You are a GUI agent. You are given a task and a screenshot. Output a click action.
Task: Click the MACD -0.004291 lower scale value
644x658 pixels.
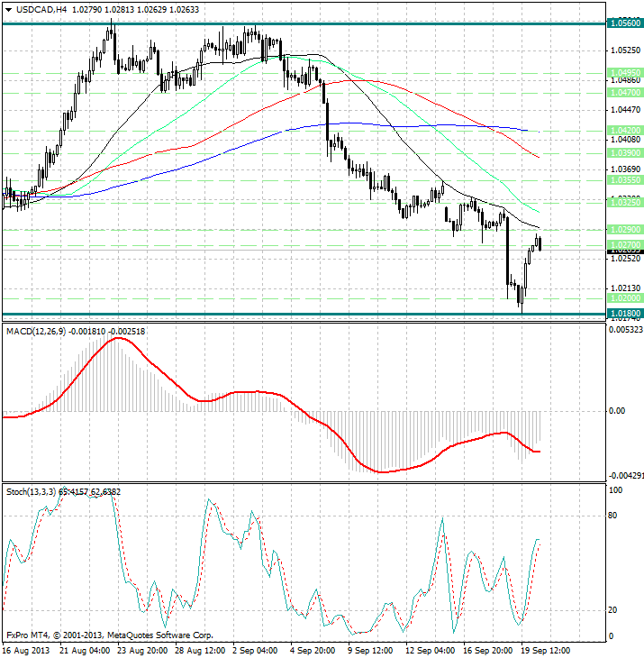626,476
